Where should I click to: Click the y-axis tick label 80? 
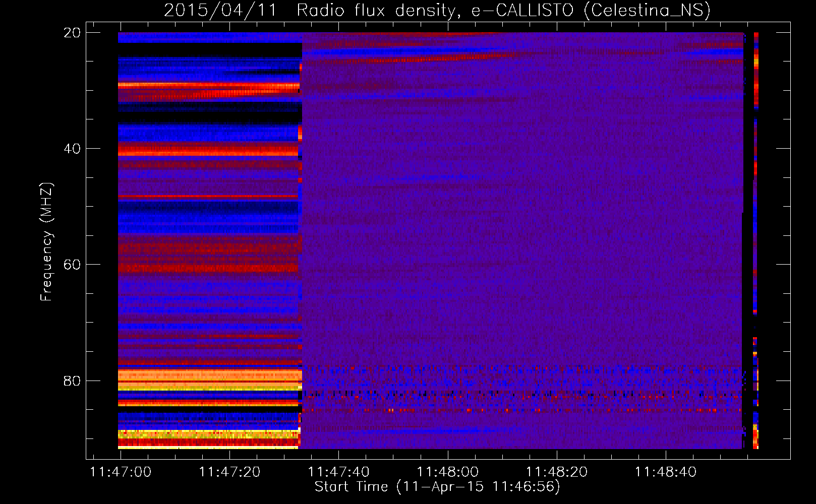click(x=72, y=381)
